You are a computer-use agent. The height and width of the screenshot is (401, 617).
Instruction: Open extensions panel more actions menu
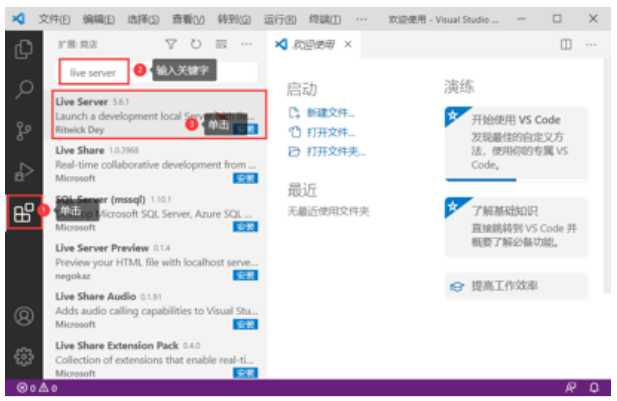click(x=246, y=44)
